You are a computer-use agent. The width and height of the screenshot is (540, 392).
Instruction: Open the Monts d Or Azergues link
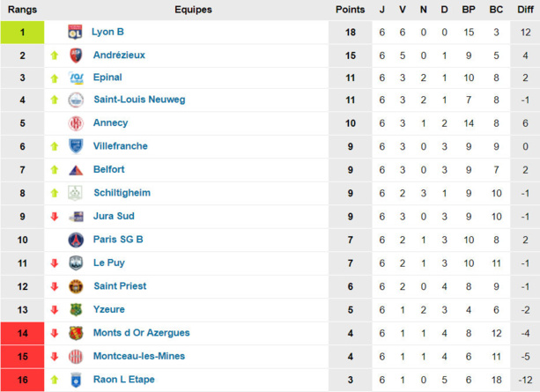[x=141, y=332]
